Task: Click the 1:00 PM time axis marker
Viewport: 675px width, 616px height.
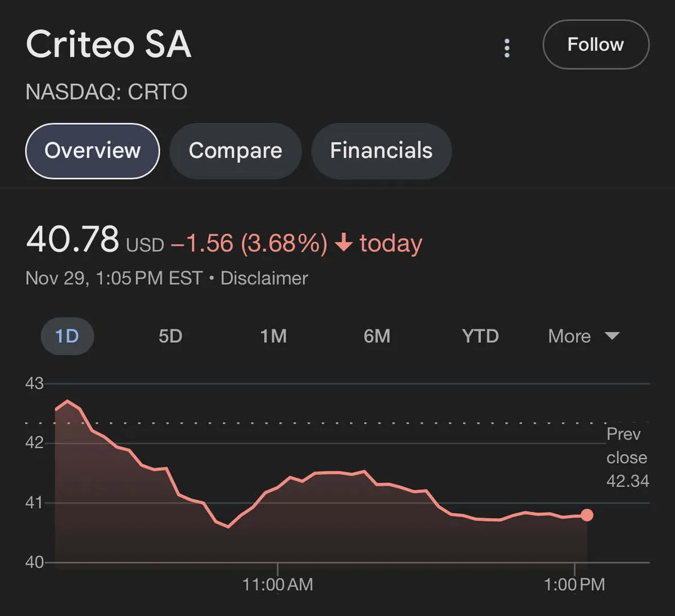Action: [x=574, y=585]
